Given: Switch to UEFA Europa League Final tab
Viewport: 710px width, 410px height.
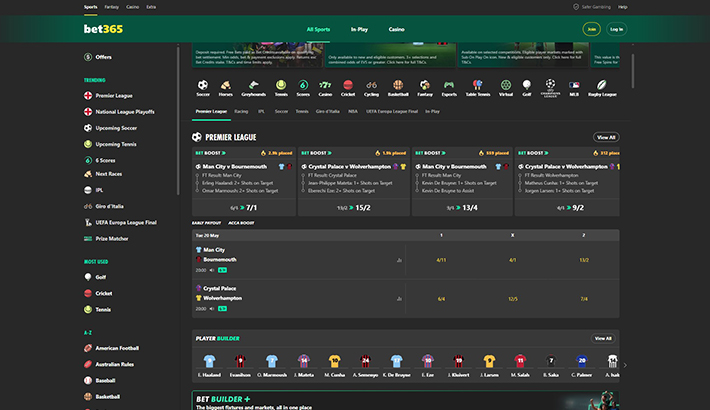Looking at the screenshot, I should (x=392, y=111).
